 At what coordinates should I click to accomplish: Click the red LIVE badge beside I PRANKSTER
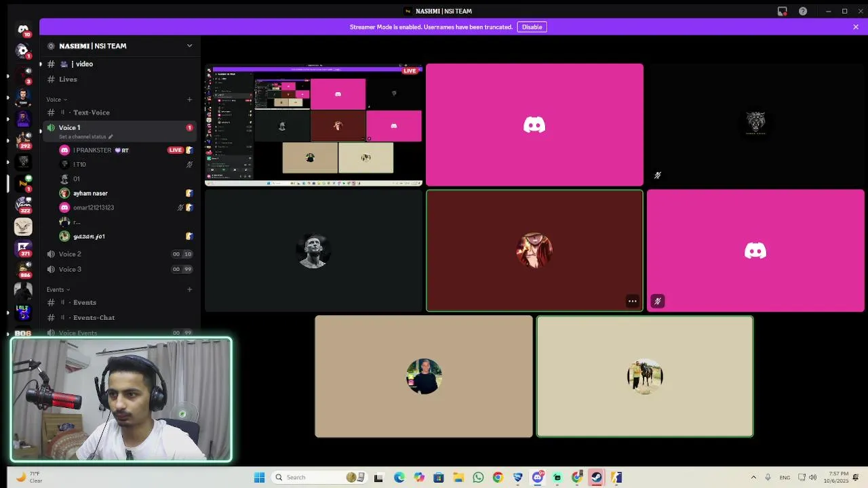[x=175, y=150]
